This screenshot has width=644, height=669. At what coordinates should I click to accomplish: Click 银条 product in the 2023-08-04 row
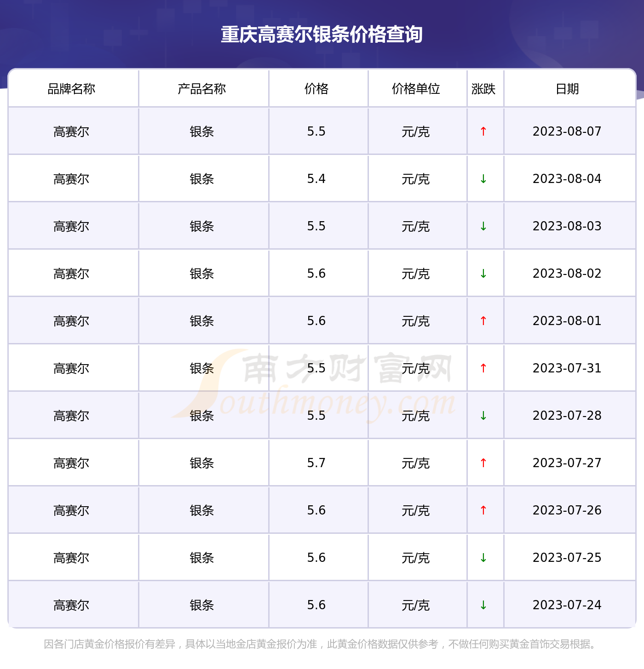201,179
